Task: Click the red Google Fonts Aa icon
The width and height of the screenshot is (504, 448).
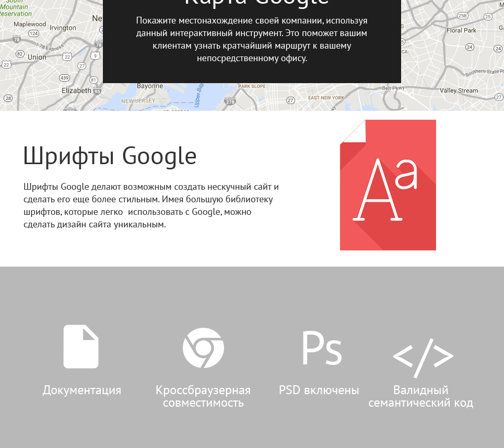Action: [388, 185]
